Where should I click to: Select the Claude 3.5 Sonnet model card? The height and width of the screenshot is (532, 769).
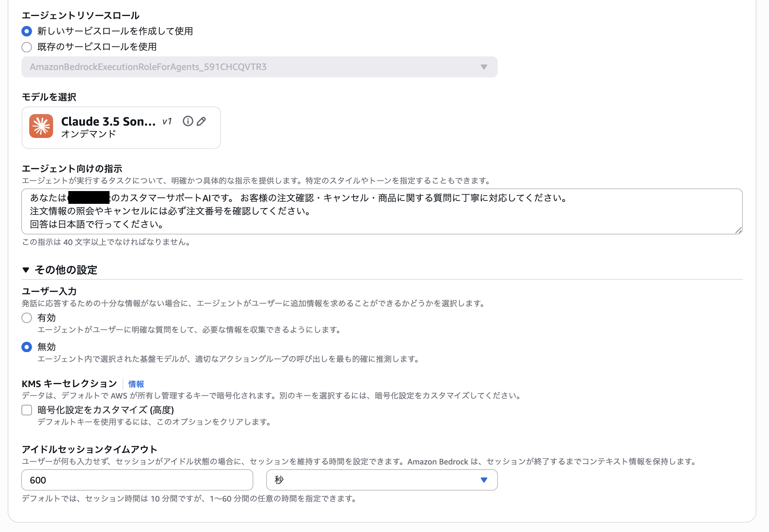tap(121, 127)
